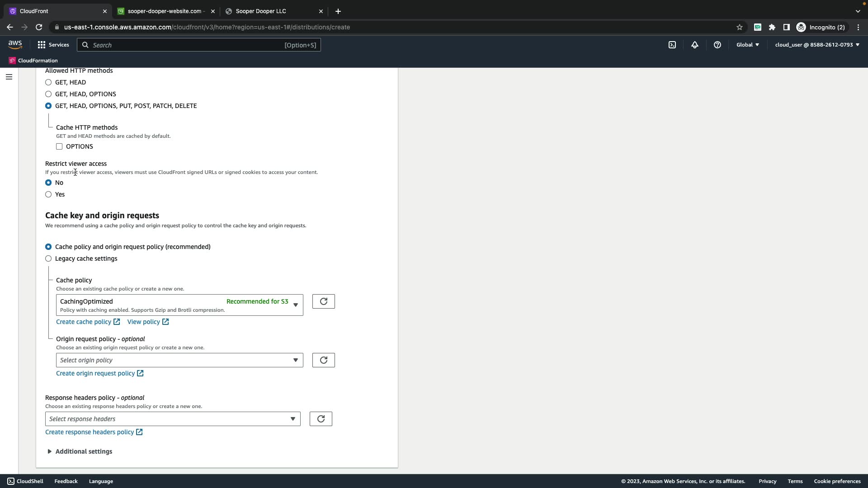Enable the OPTIONS cache method checkbox
The width and height of the screenshot is (868, 488).
click(59, 146)
